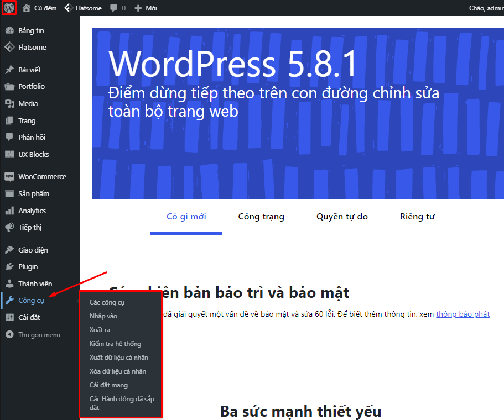Click the Tiếp thị megaphone icon
This screenshot has width=504, height=420.
point(9,227)
